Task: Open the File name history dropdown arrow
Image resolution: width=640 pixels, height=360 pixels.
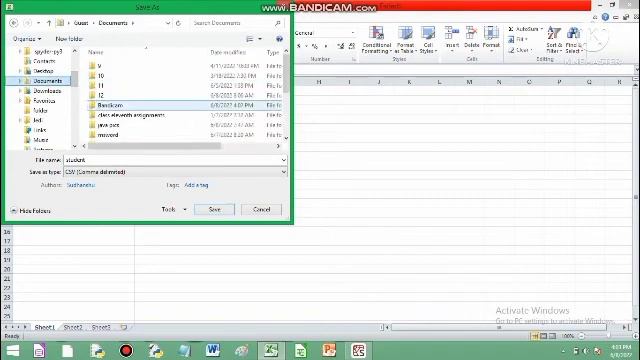Action: point(284,160)
